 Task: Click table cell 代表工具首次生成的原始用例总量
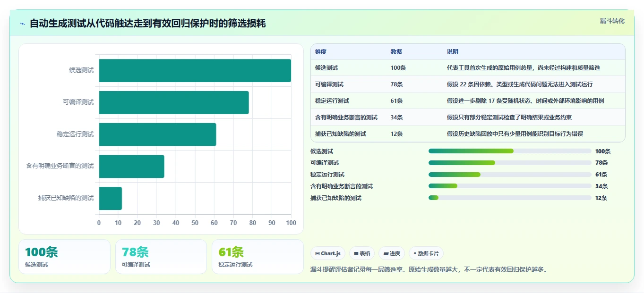[x=524, y=68]
